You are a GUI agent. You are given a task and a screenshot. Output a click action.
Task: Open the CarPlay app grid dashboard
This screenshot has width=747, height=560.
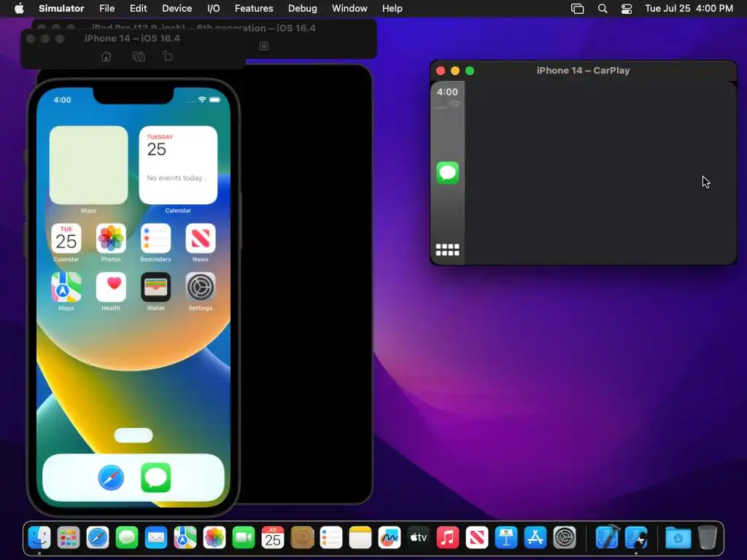tap(447, 250)
